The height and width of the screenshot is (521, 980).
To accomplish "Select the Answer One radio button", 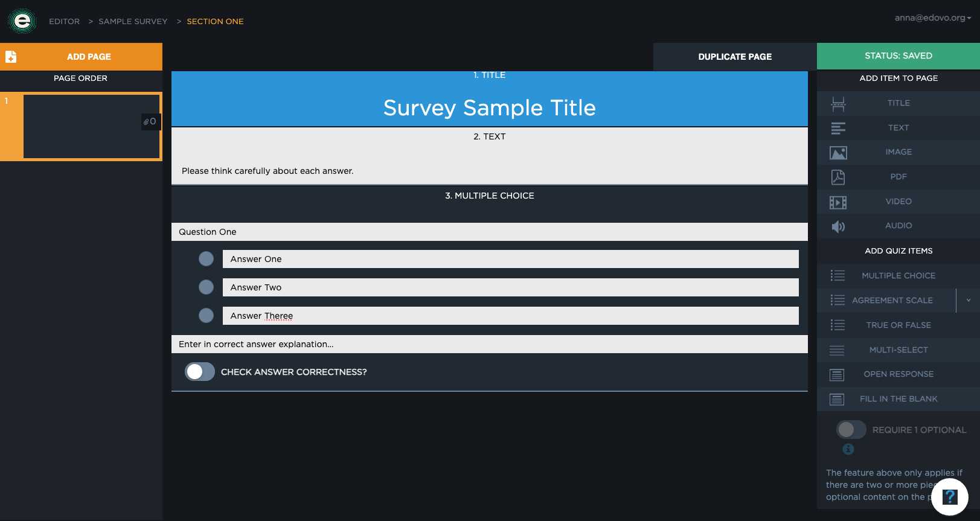I will [207, 259].
